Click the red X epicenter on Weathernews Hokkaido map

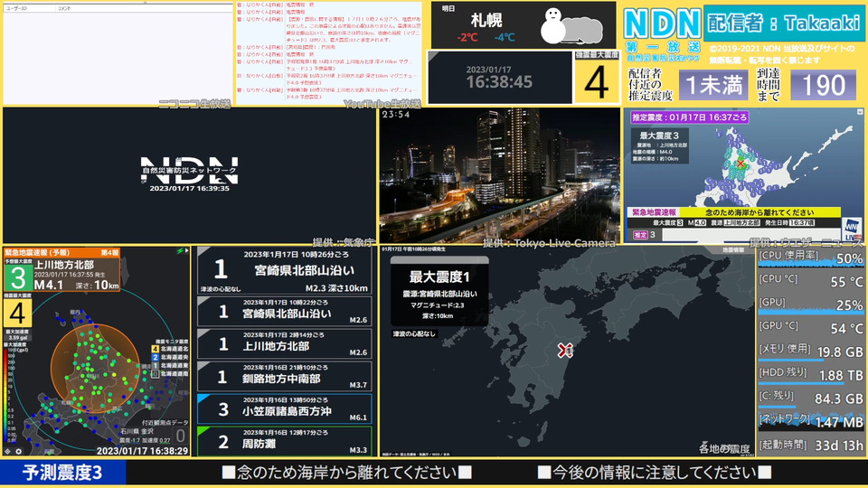click(x=741, y=164)
